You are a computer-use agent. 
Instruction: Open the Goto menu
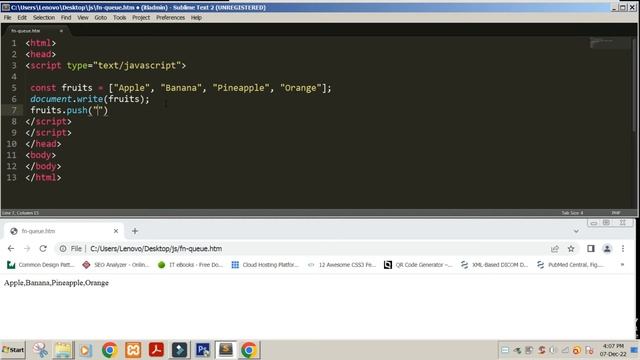click(x=100, y=18)
